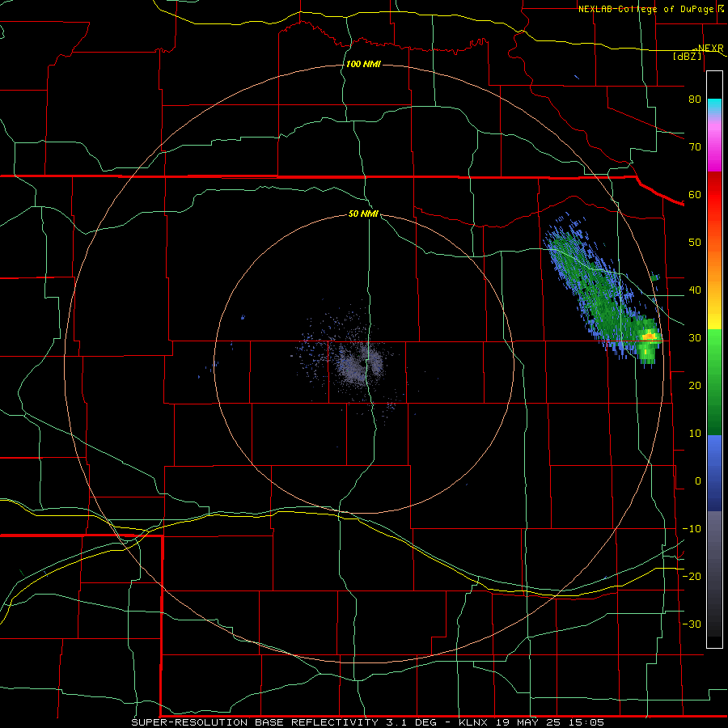The height and width of the screenshot is (728, 728).
Task: Click the 30 value on color scale
Action: (695, 338)
